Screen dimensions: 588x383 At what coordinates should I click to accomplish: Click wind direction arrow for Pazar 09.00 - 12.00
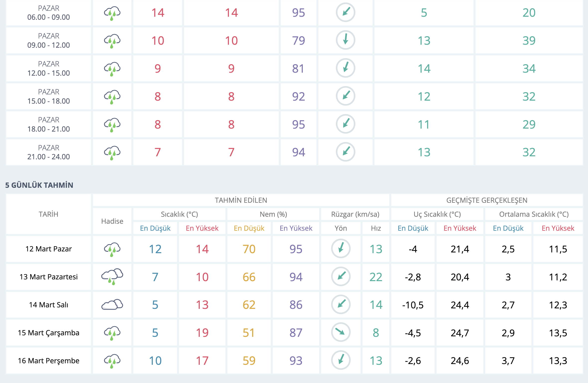(345, 40)
